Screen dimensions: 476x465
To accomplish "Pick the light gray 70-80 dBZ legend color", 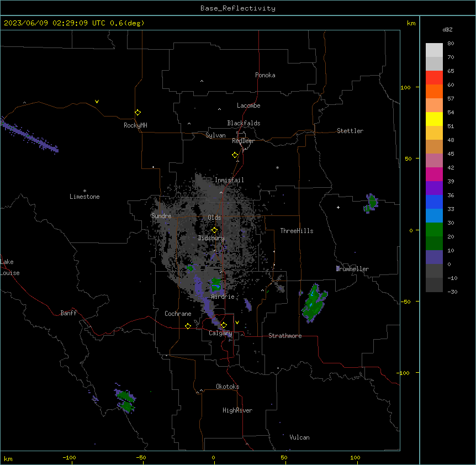I will (434, 50).
